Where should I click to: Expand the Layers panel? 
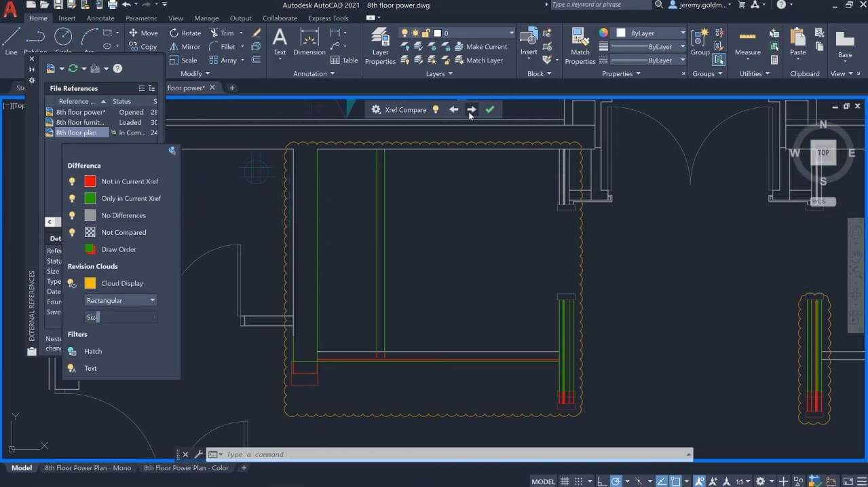(439, 73)
